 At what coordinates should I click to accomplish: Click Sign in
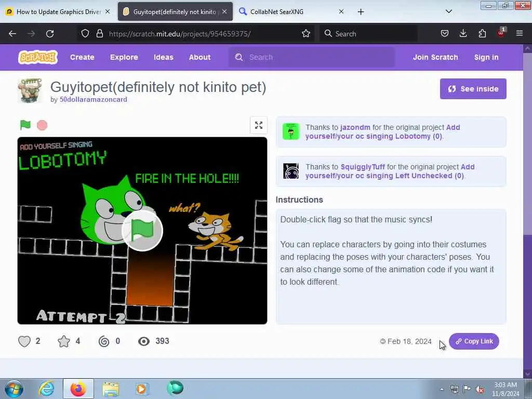point(486,57)
